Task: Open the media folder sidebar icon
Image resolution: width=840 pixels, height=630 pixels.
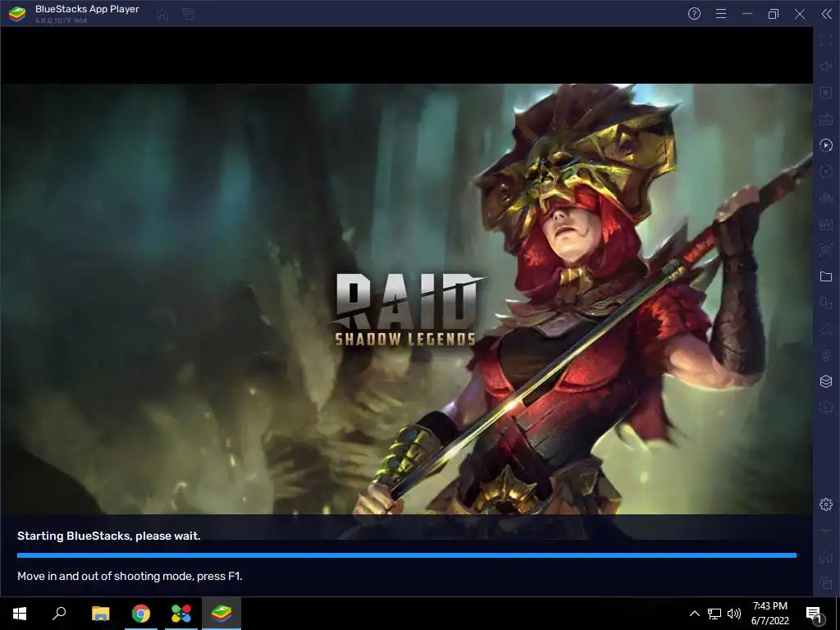Action: coord(826,276)
